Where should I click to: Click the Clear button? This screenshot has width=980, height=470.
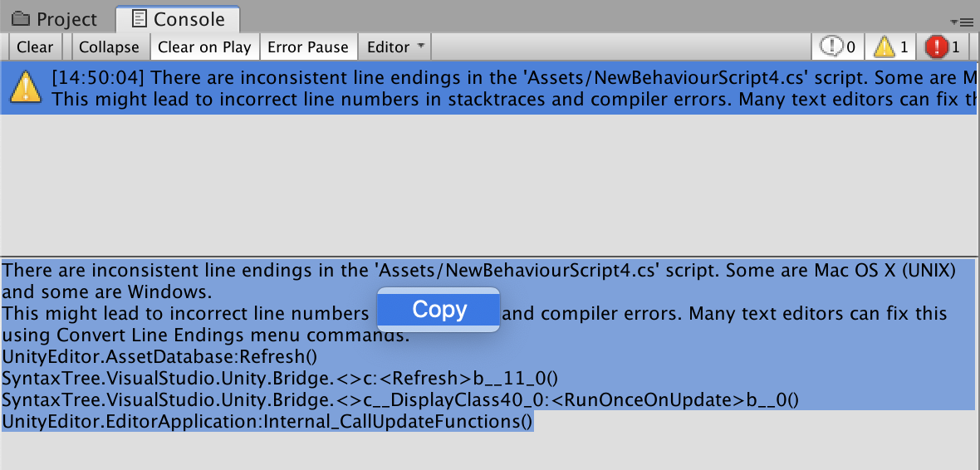click(x=35, y=47)
